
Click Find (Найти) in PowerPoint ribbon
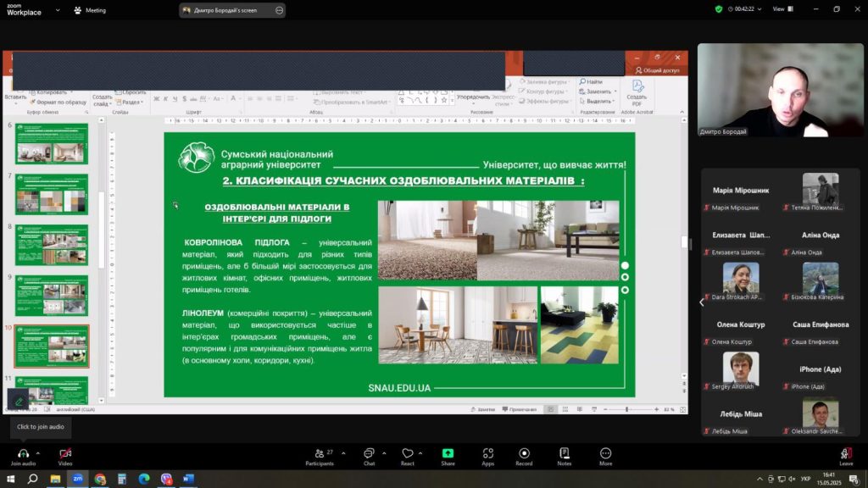(x=591, y=82)
